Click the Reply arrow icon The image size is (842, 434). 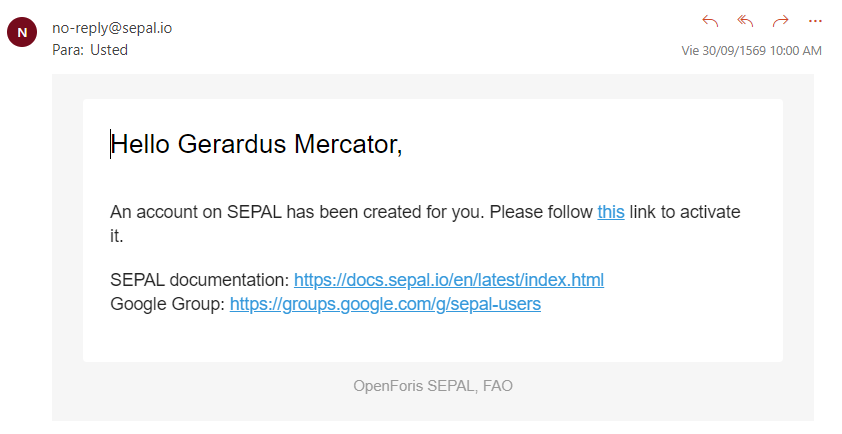tap(710, 20)
